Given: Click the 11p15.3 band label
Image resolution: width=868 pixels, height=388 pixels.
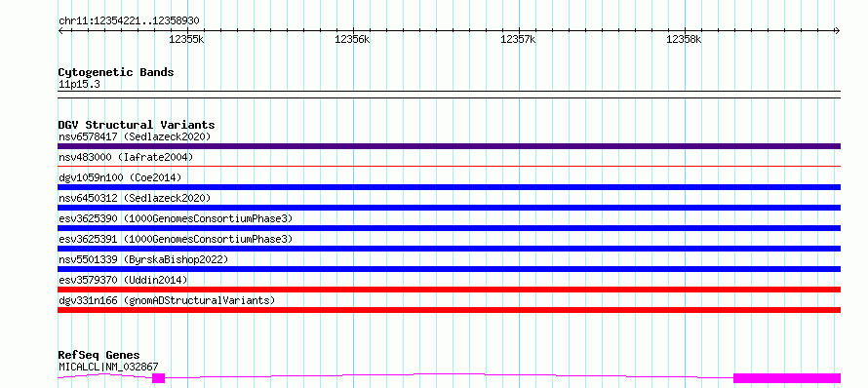Looking at the screenshot, I should point(79,85).
